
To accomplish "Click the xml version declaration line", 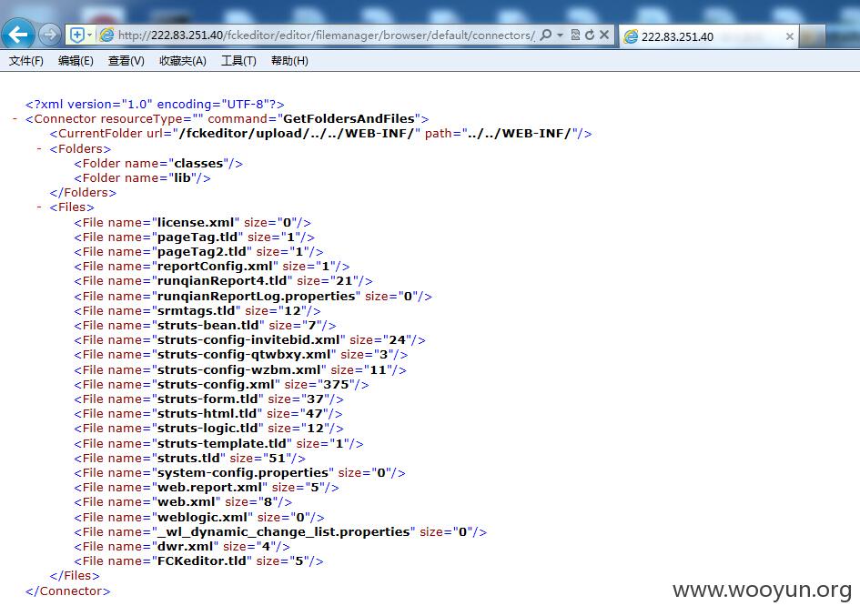I will (155, 105).
